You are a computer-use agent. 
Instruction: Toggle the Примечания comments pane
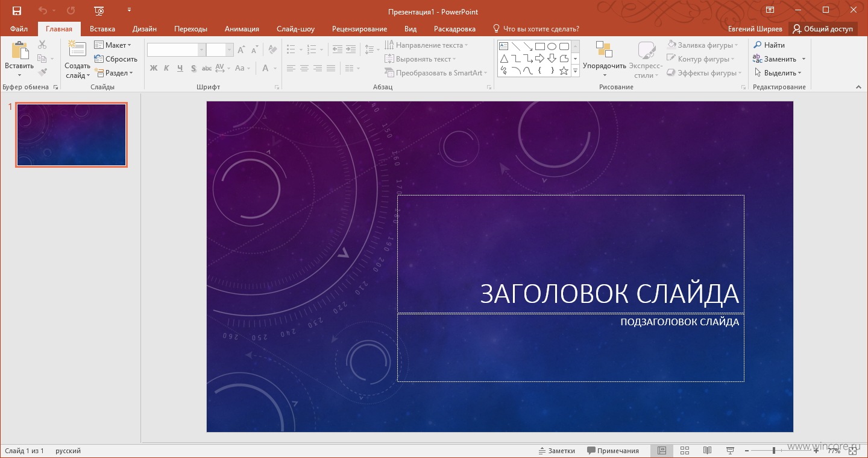614,451
